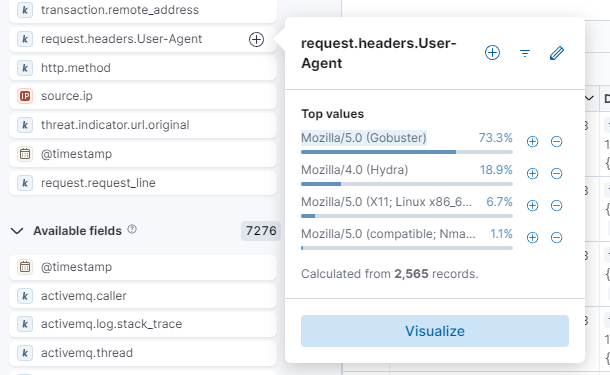Click the 1.1% percentage label
The width and height of the screenshot is (610, 375).
(x=501, y=234)
